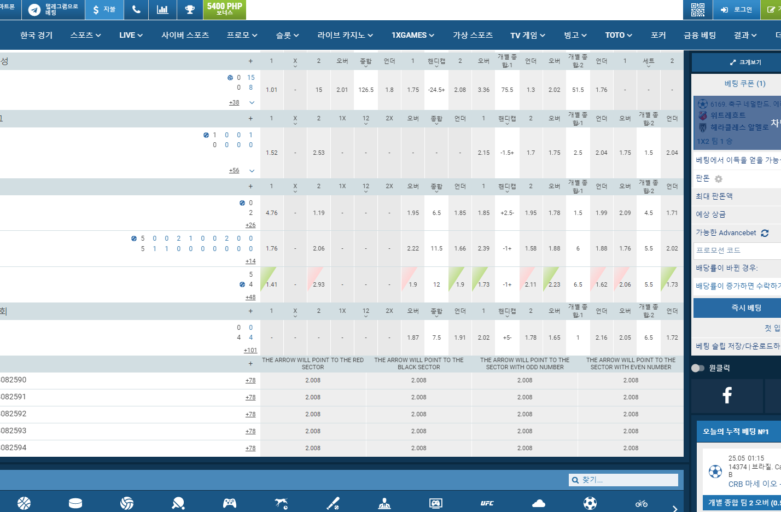Open the 결과 dropdown menu
781x512 pixels.
pyautogui.click(x=745, y=35)
